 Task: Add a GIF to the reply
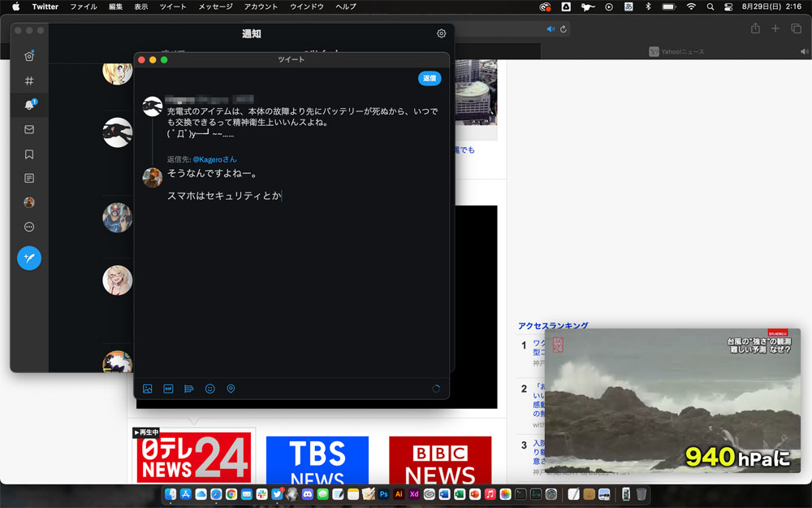[168, 389]
